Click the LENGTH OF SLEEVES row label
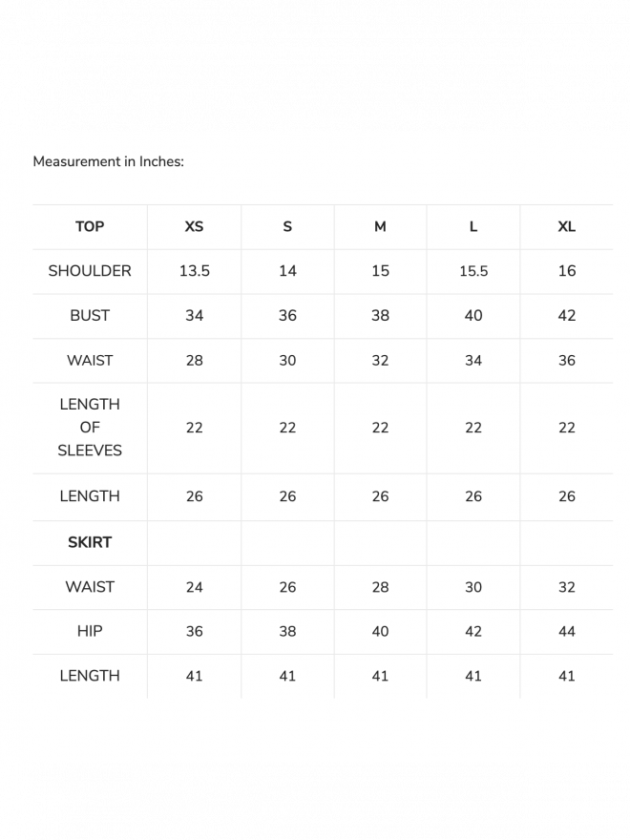Viewport: 630px width, 840px height. pyautogui.click(x=90, y=428)
